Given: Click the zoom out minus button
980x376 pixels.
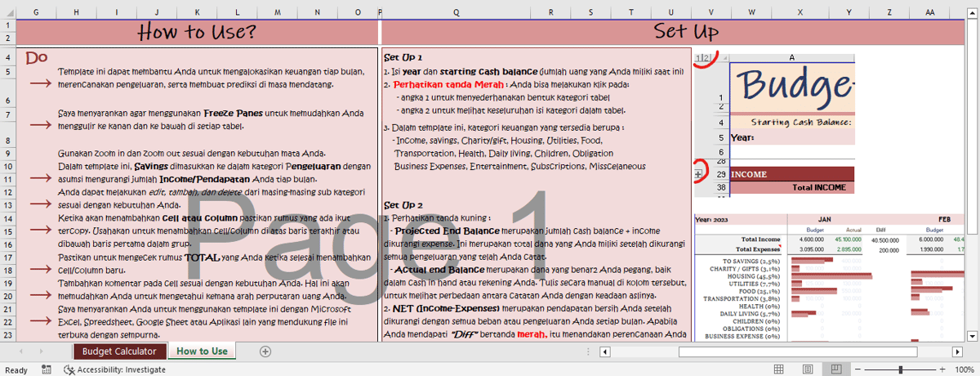Looking at the screenshot, I should tap(857, 369).
